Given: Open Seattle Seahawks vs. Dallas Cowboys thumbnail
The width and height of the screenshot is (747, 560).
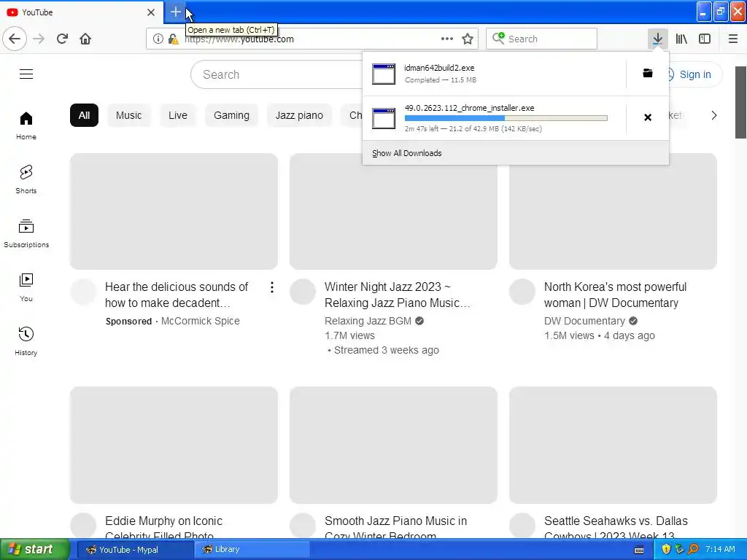Looking at the screenshot, I should (x=613, y=445).
